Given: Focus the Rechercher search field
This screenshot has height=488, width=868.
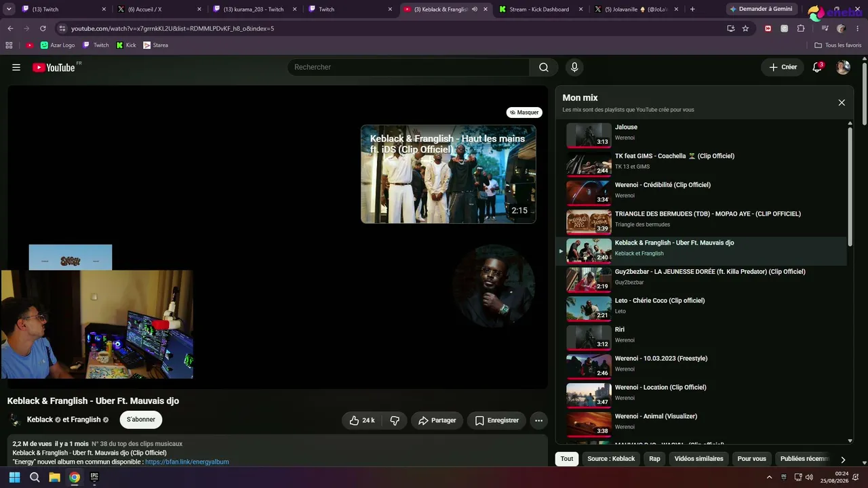Looking at the screenshot, I should (408, 67).
